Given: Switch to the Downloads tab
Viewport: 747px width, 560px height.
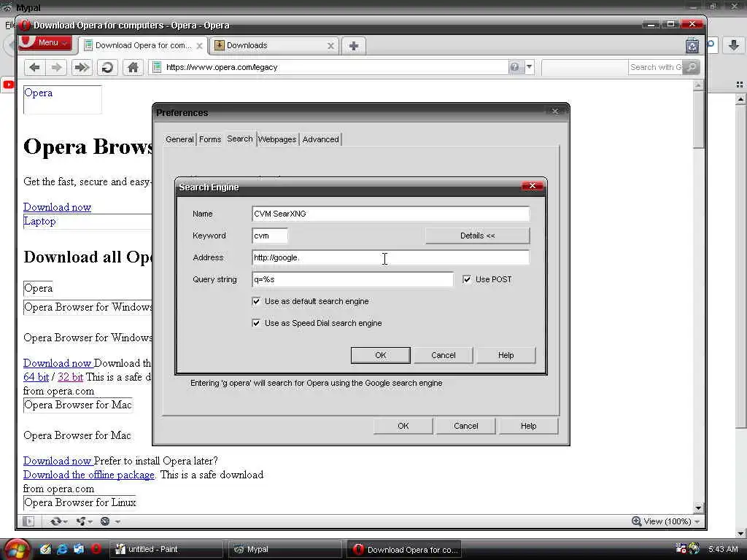Looking at the screenshot, I should tap(274, 45).
